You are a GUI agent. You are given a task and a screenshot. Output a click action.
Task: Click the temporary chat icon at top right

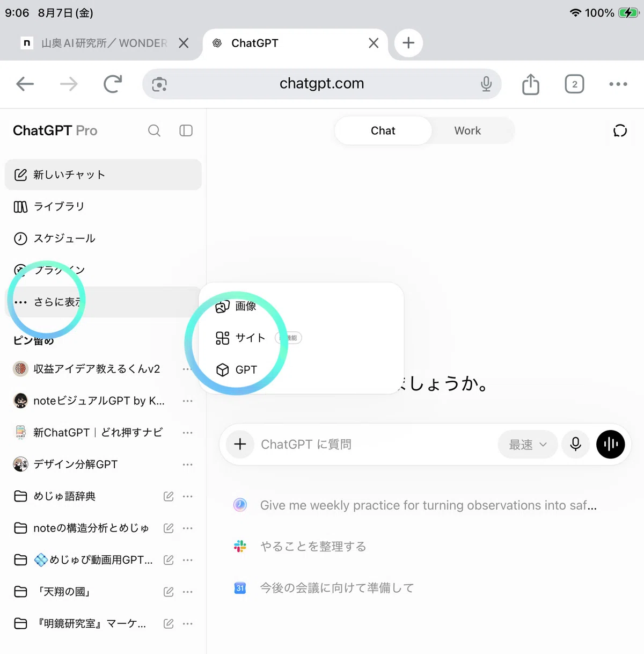click(620, 130)
